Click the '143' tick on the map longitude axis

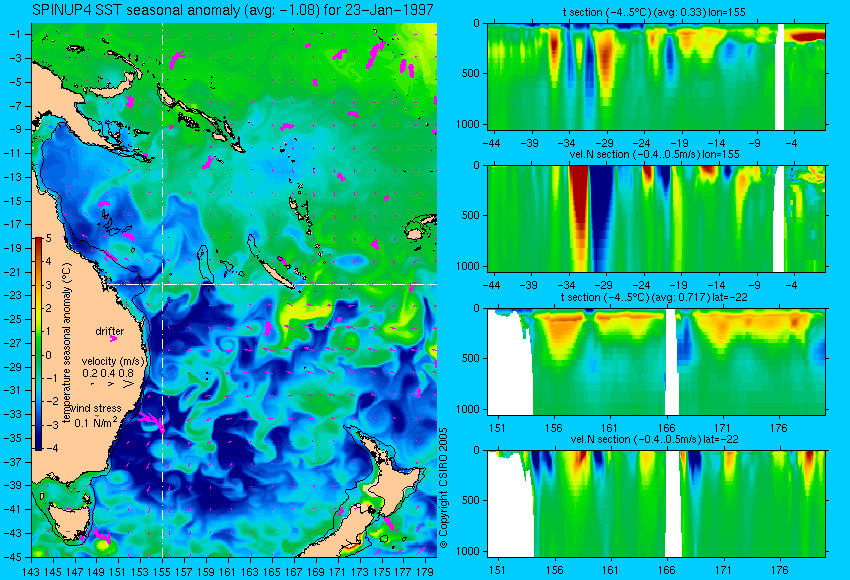[x=31, y=571]
